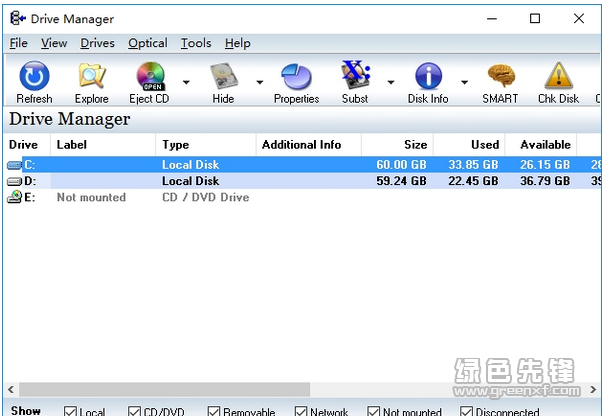Screen dimensions: 602x416
Task: Open the Help menu
Action: click(x=238, y=43)
